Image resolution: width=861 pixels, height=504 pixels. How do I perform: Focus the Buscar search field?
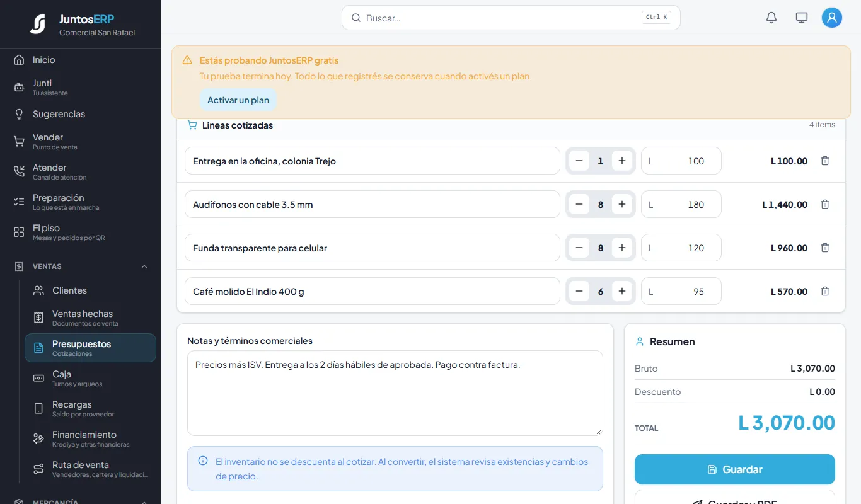point(511,18)
